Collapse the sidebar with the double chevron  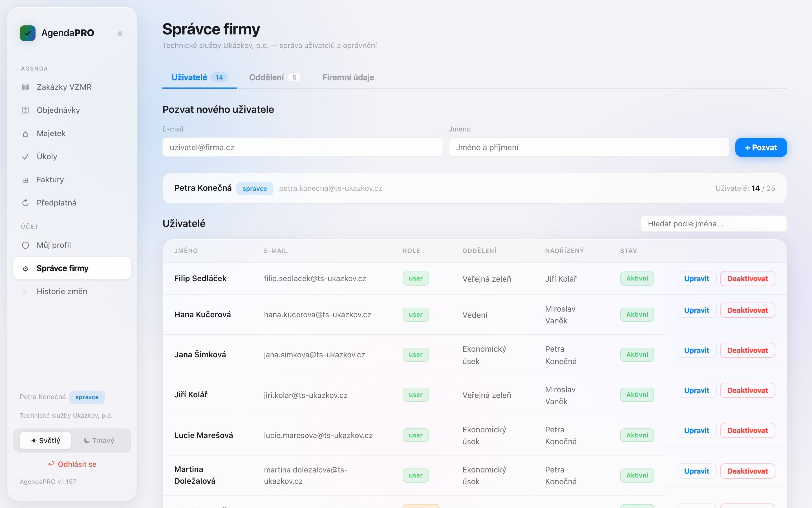click(120, 33)
